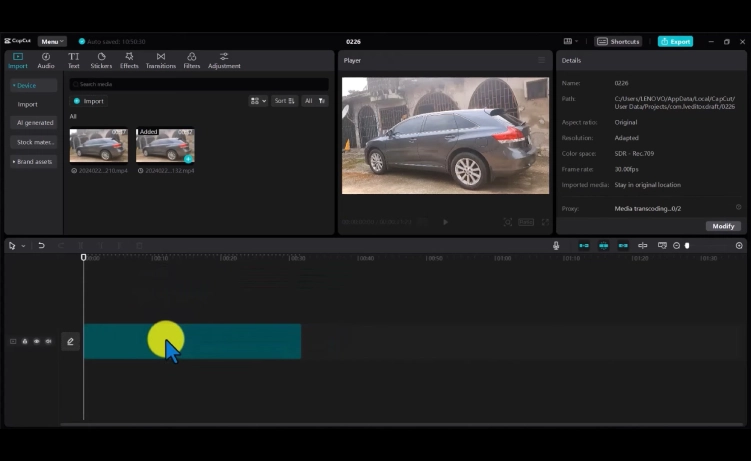Click the timeline horizontal scrollbar
Image resolution: width=751 pixels, height=461 pixels.
point(401,424)
